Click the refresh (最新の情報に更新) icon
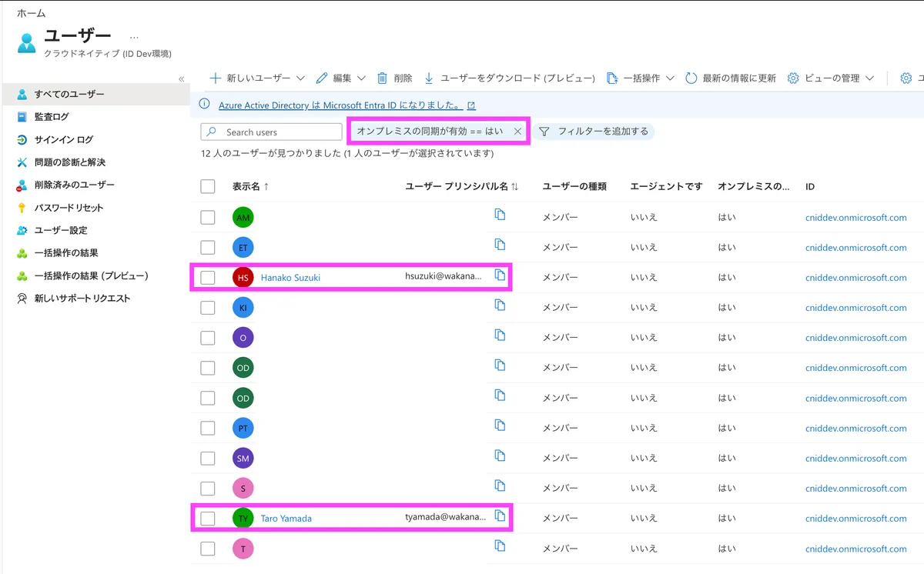Screen dimensions: 924x574 691,78
